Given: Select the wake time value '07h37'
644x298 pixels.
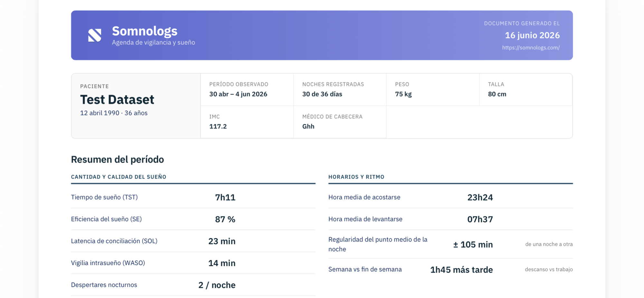Looking at the screenshot, I should click(480, 219).
